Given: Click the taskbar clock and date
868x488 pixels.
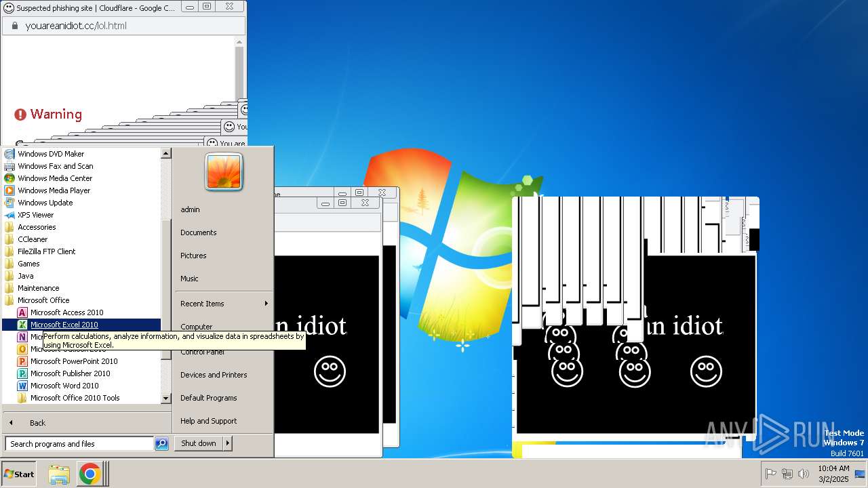Looking at the screenshot, I should tap(833, 474).
